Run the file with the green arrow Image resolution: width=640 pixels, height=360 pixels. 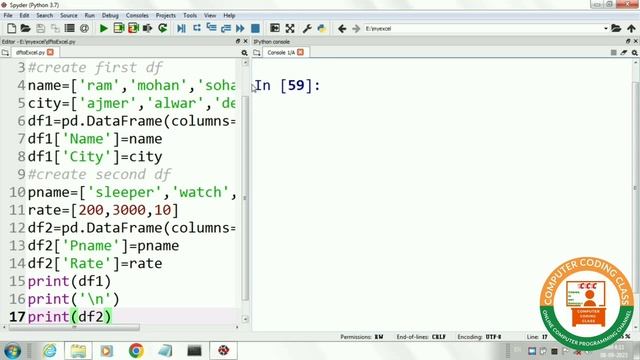(x=104, y=29)
